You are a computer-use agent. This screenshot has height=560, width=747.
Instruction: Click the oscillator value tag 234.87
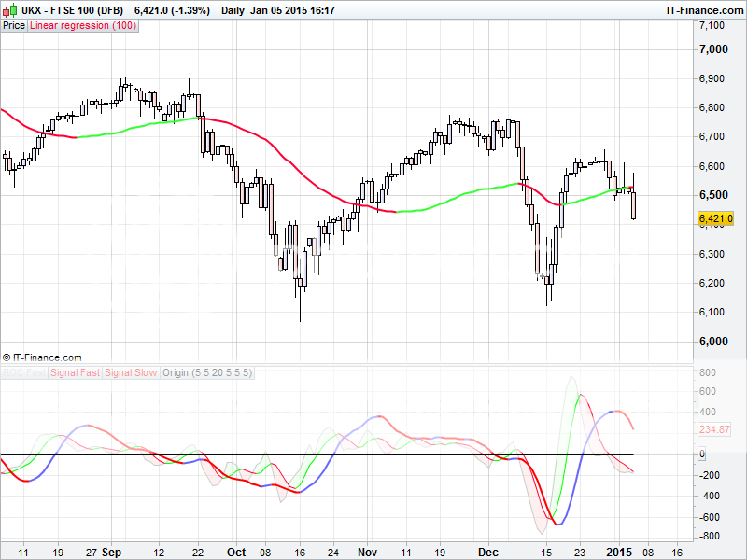(715, 429)
